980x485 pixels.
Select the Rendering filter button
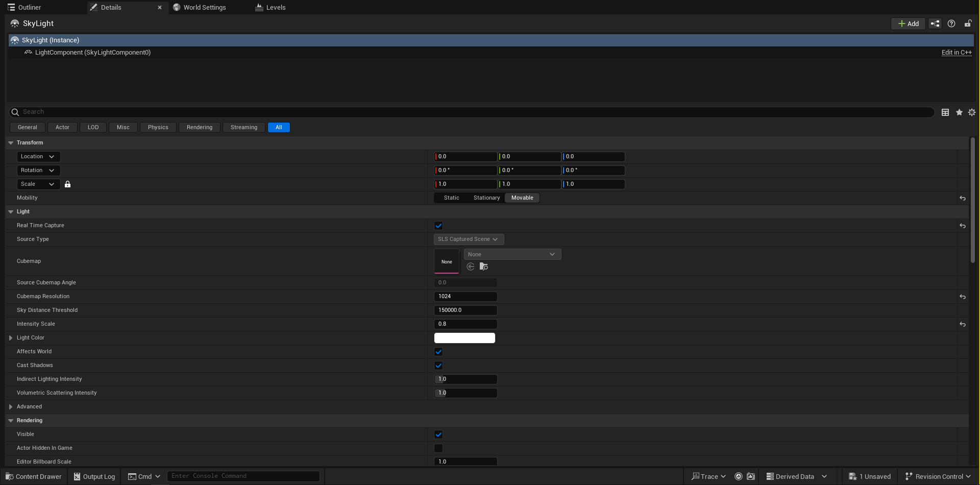coord(200,128)
